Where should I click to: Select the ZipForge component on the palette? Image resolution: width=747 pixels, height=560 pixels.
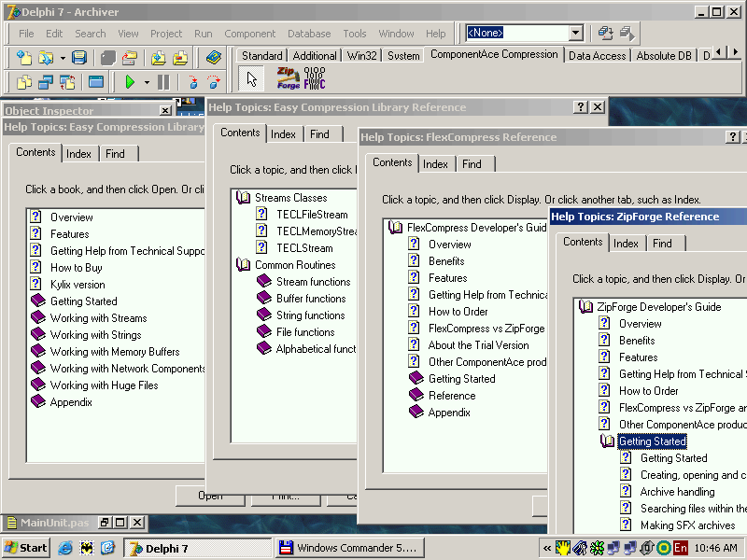pos(289,77)
